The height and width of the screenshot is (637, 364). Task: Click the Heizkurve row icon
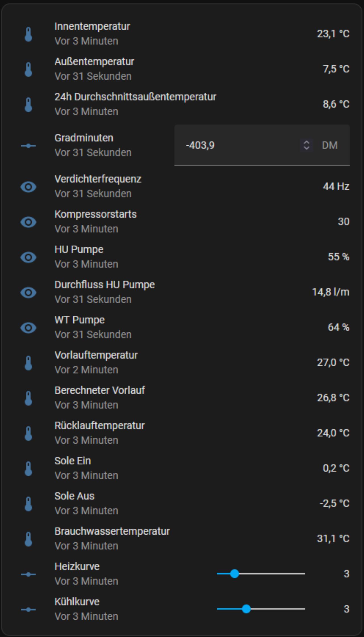pos(28,574)
